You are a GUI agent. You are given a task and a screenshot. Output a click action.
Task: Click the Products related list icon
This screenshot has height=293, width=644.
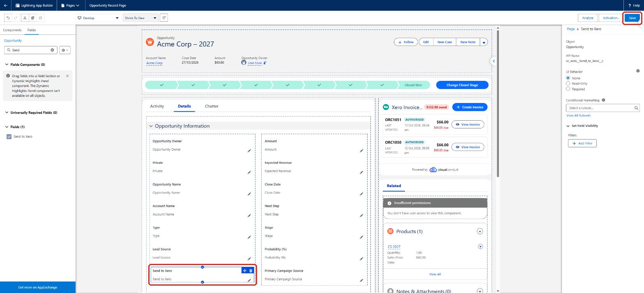point(391,231)
